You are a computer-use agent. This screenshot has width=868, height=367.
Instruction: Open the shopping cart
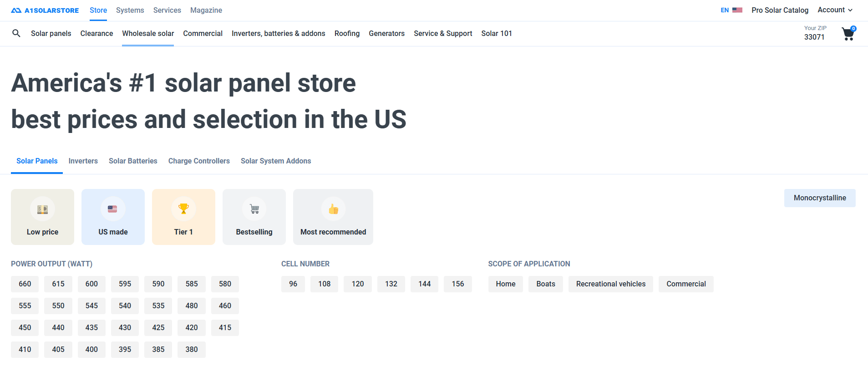(x=848, y=34)
